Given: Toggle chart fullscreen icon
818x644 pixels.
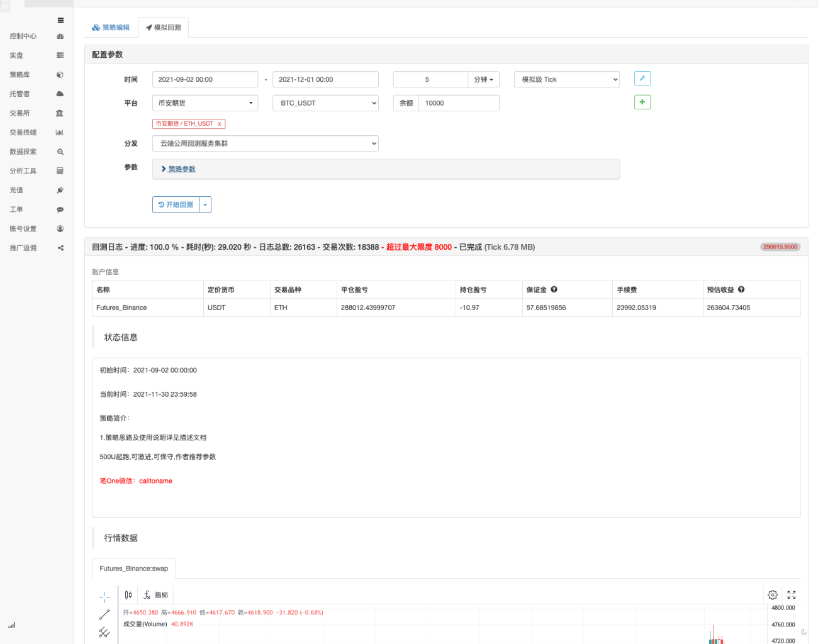Looking at the screenshot, I should [792, 595].
